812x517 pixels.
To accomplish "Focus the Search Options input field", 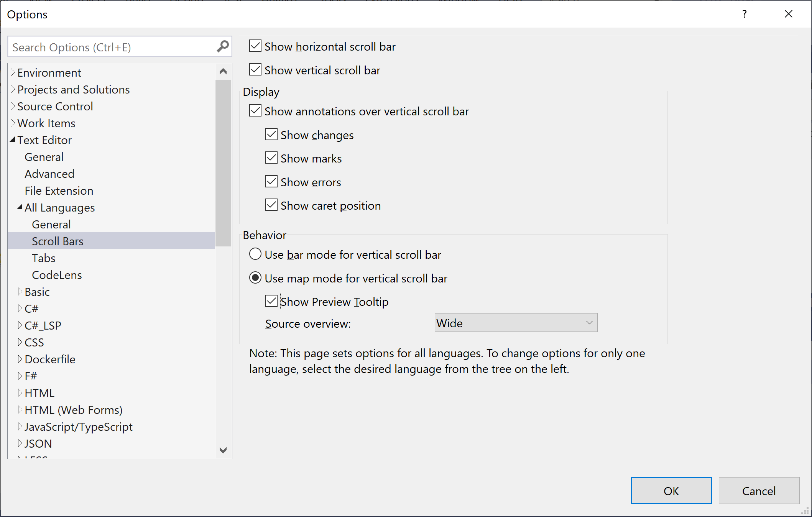I will pos(111,47).
